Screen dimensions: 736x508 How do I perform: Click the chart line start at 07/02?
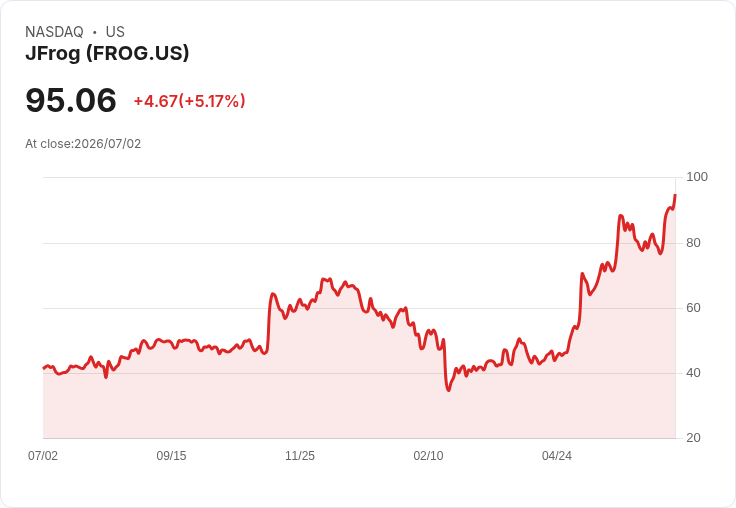(44, 368)
